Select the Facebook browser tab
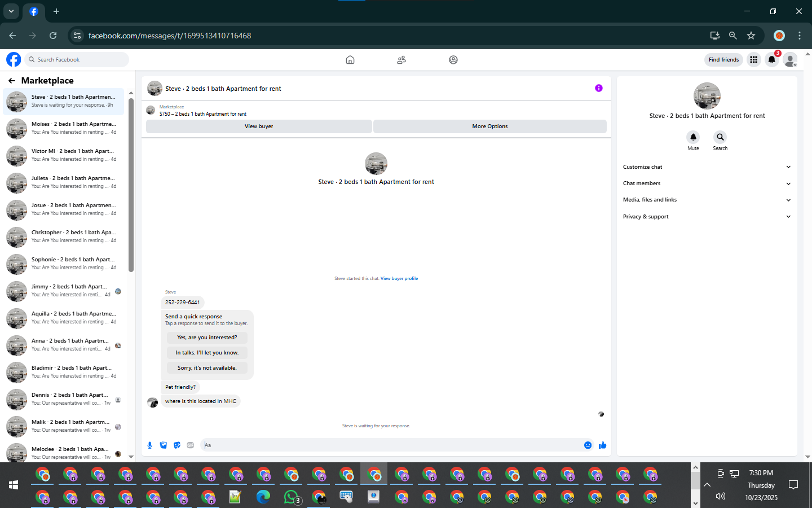 (x=34, y=11)
